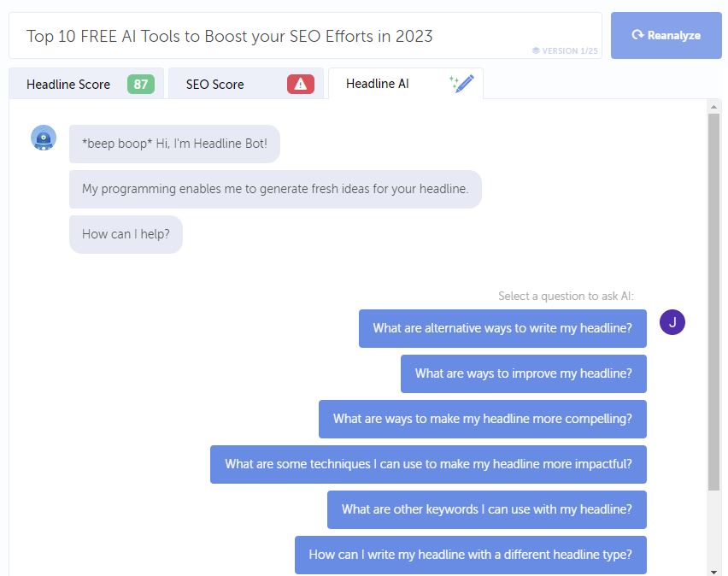Click the vertical scrollbar thumb
The image size is (728, 576).
point(713,302)
